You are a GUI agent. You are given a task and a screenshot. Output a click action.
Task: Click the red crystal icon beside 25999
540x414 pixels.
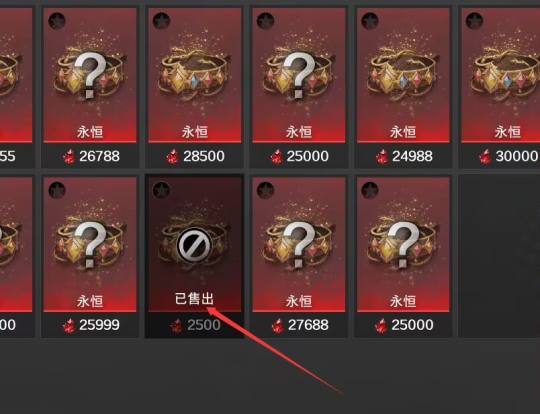coord(69,326)
